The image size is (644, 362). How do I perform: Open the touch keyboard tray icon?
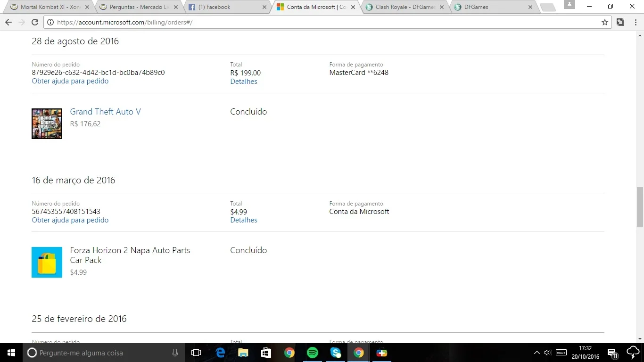[561, 353]
